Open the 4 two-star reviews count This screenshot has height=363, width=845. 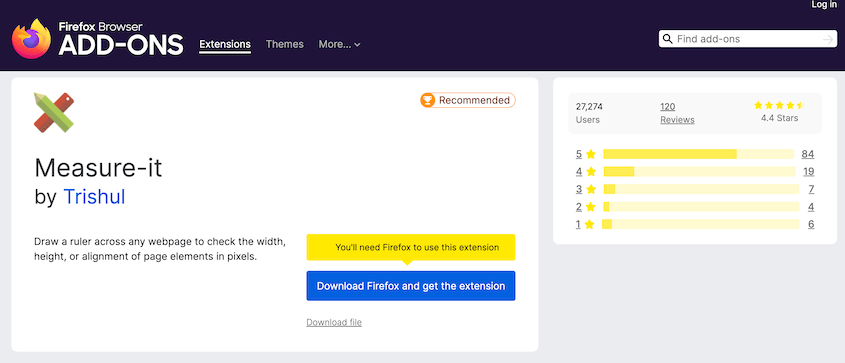coord(811,207)
